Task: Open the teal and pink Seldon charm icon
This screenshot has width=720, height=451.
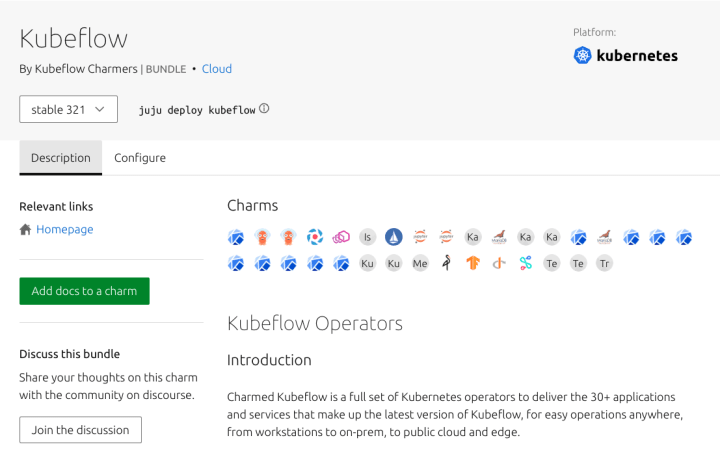Action: point(525,264)
